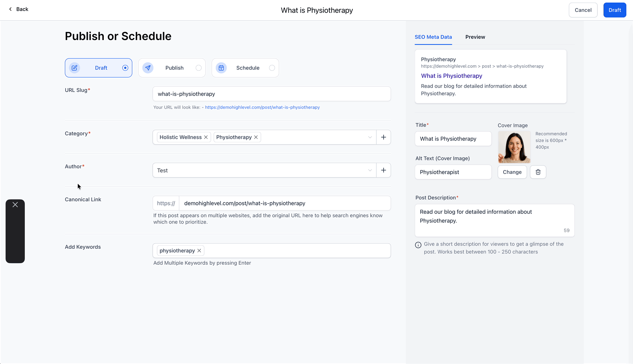Image resolution: width=633 pixels, height=364 pixels.
Task: Expand the Author dropdown arrow
Action: tap(370, 170)
